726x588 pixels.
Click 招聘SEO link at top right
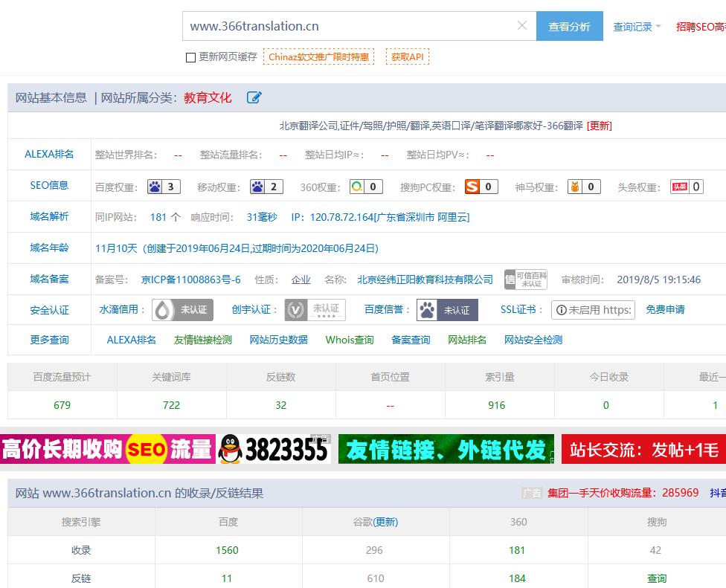[x=701, y=27]
